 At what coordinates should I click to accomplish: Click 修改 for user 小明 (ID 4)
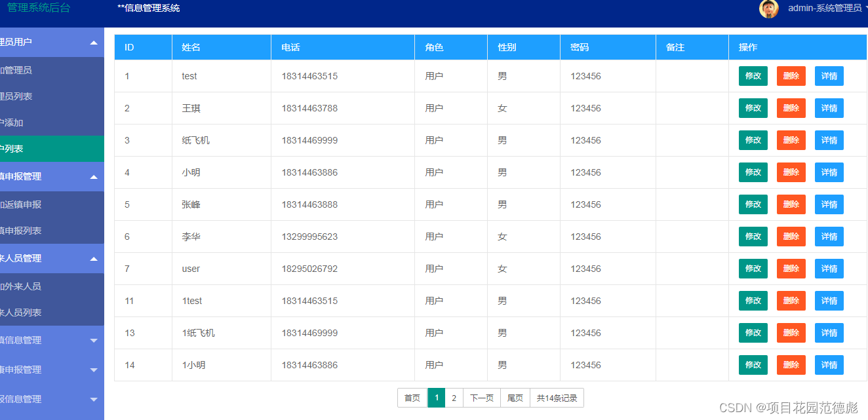click(753, 172)
